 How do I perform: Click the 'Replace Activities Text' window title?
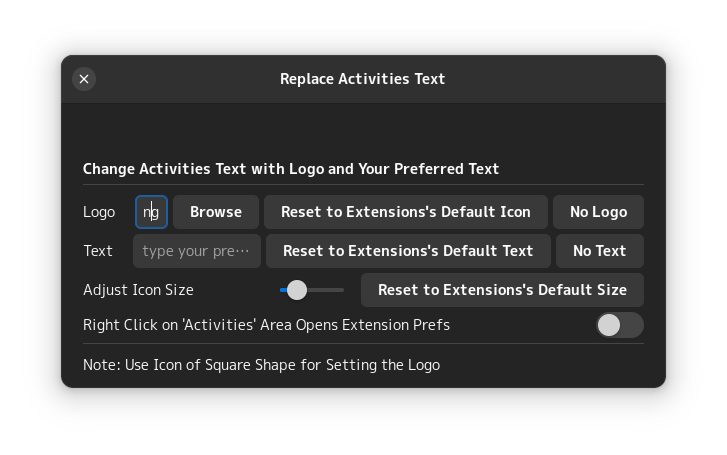[x=362, y=79]
